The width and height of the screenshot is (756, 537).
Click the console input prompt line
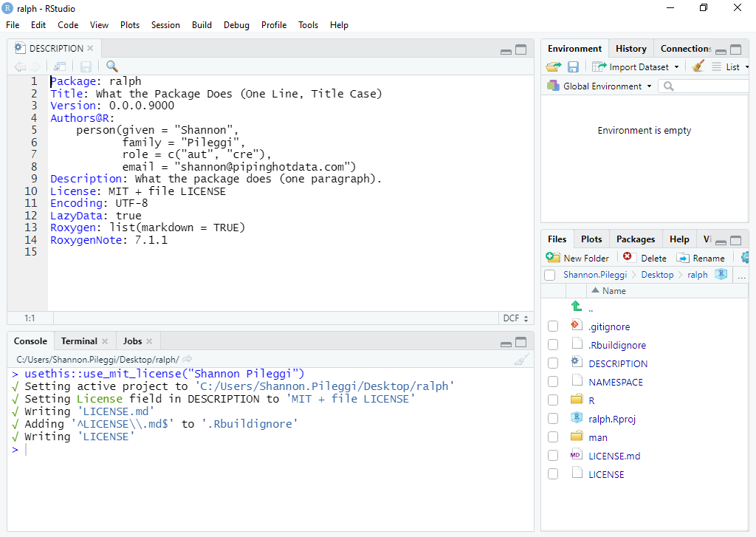pos(270,450)
